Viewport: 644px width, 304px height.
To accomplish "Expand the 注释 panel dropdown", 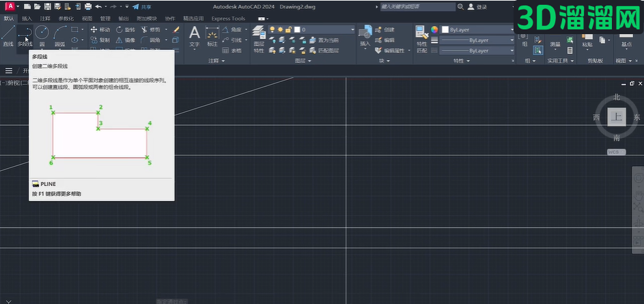I will tap(217, 61).
